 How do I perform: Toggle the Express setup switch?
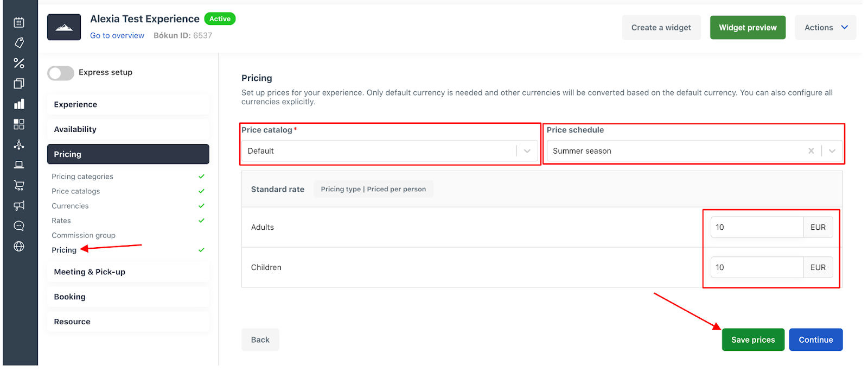(x=60, y=73)
